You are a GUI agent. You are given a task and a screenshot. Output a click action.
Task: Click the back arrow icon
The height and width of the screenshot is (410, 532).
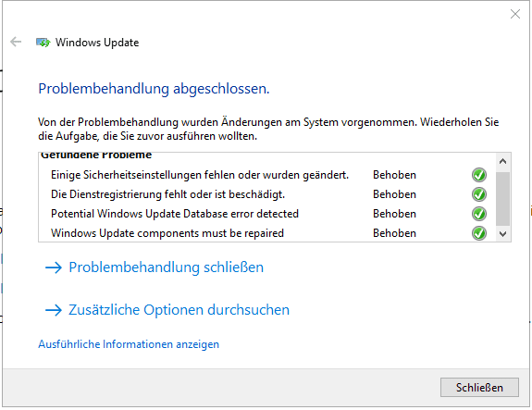(16, 42)
